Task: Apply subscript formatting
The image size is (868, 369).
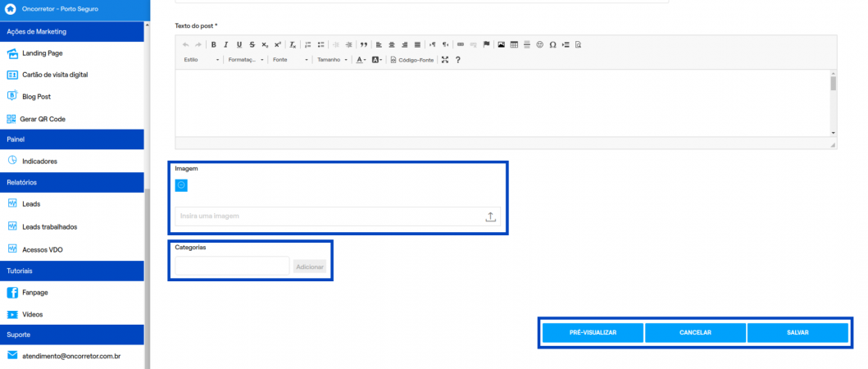Action: pyautogui.click(x=265, y=45)
